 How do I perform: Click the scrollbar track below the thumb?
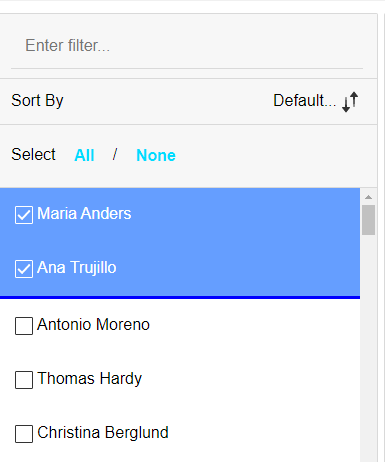[x=368, y=347]
